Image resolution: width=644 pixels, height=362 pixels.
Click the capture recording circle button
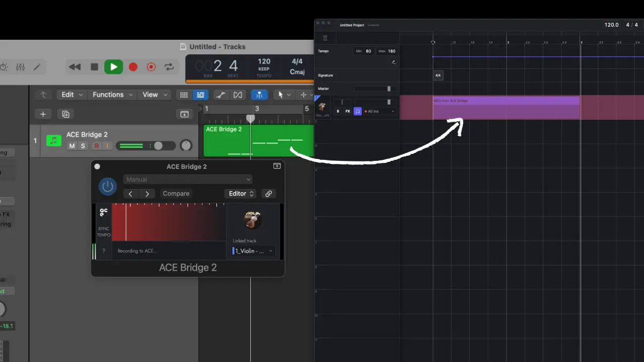click(151, 67)
